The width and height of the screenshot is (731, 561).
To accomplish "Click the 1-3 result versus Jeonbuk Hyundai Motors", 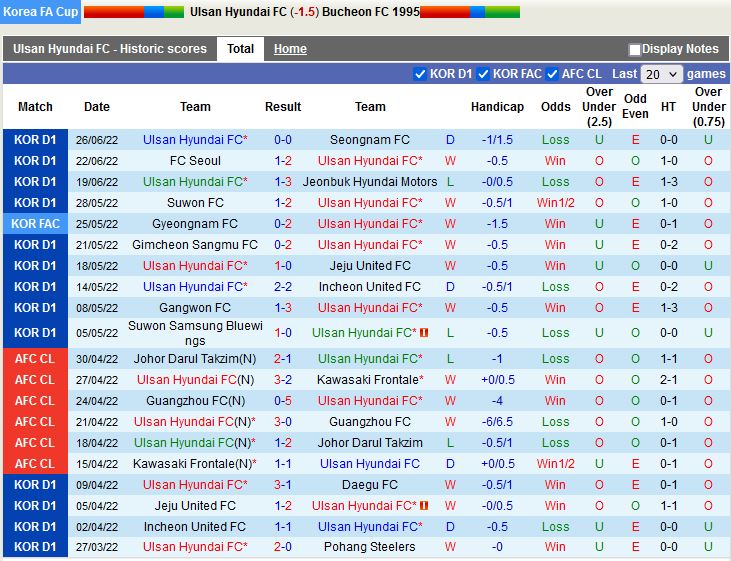I will click(283, 182).
